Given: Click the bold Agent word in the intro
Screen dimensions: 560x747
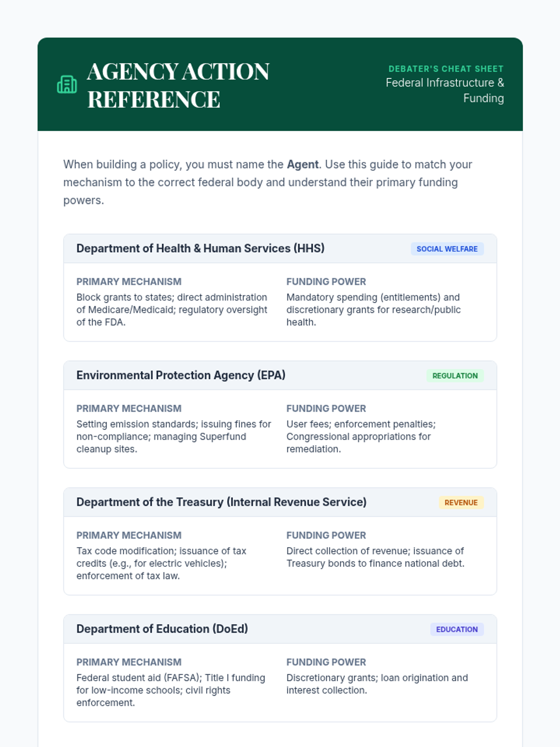Looking at the screenshot, I should pos(302,164).
